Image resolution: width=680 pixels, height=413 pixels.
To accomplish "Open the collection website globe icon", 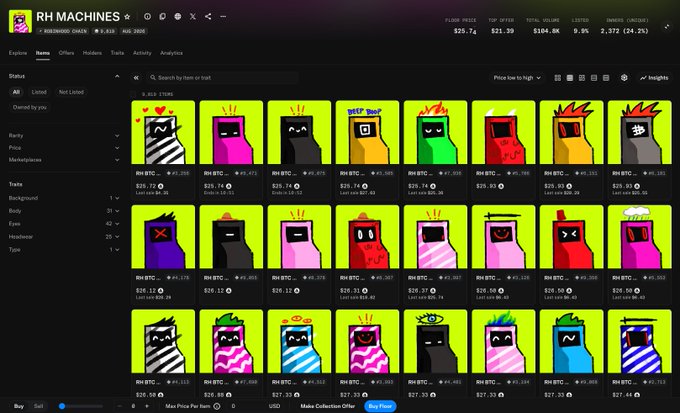I will pyautogui.click(x=178, y=16).
